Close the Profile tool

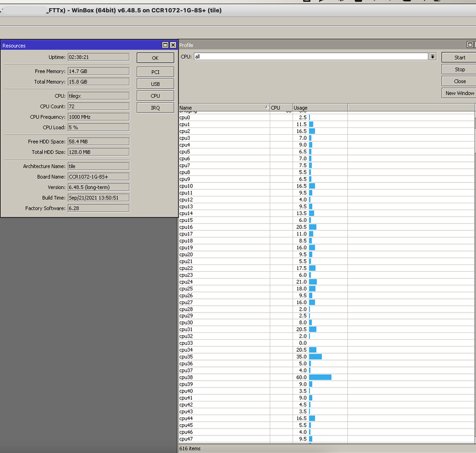point(460,82)
